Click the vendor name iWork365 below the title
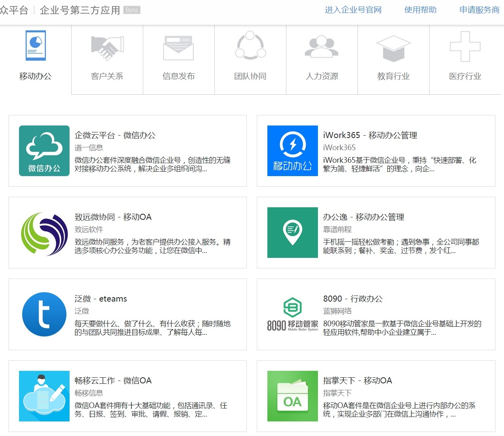 pos(339,148)
